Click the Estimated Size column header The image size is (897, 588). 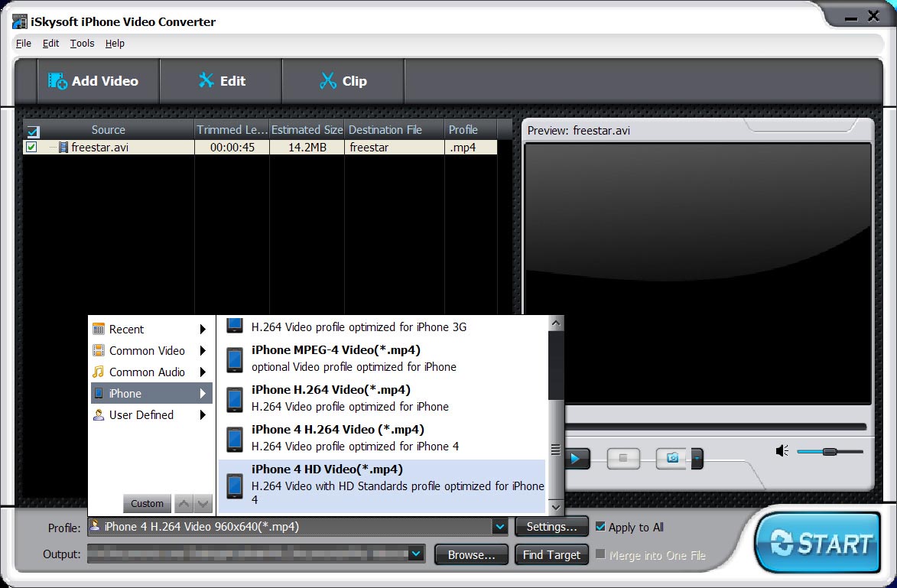tap(307, 130)
